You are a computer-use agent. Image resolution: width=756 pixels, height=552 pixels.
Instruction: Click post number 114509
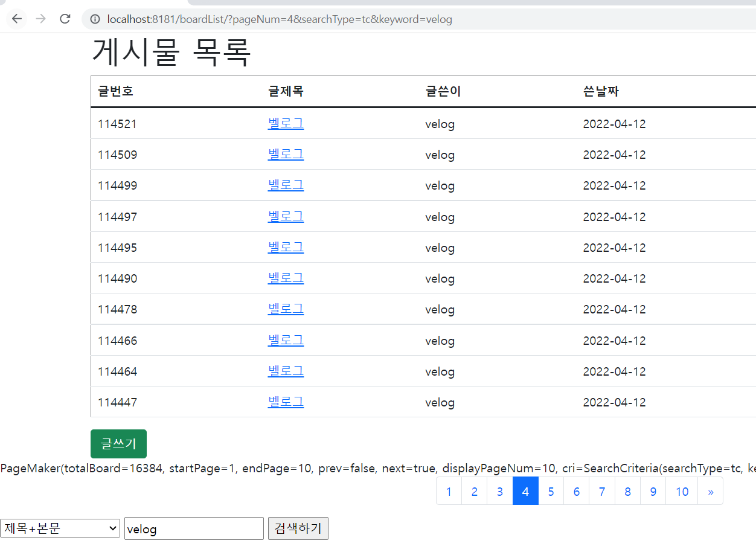click(x=117, y=155)
